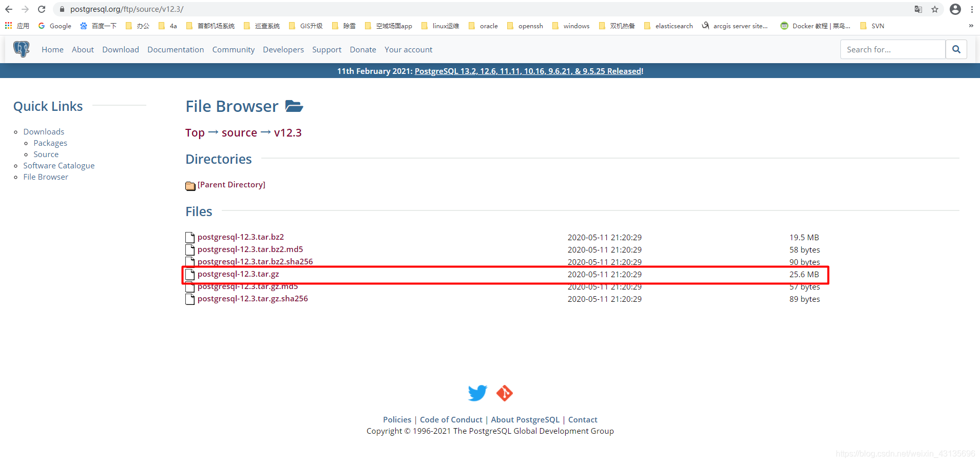This screenshot has width=980, height=463.
Task: Reload the page with refresh icon
Action: tap(42, 9)
